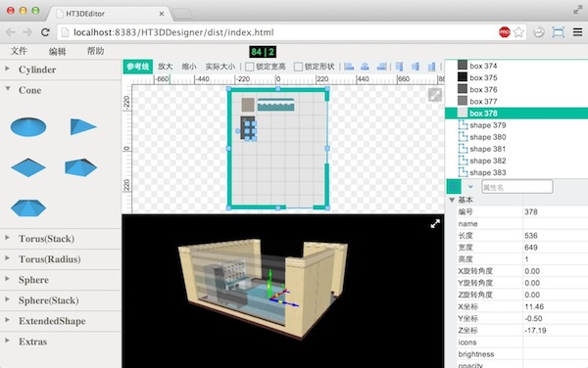Collapse the Cone section
The image size is (588, 368).
(x=30, y=90)
